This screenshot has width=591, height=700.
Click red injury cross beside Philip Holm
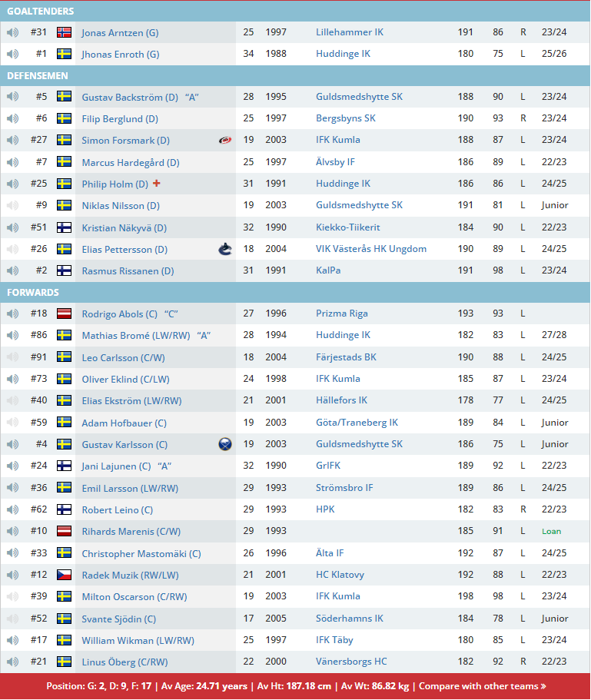[157, 184]
